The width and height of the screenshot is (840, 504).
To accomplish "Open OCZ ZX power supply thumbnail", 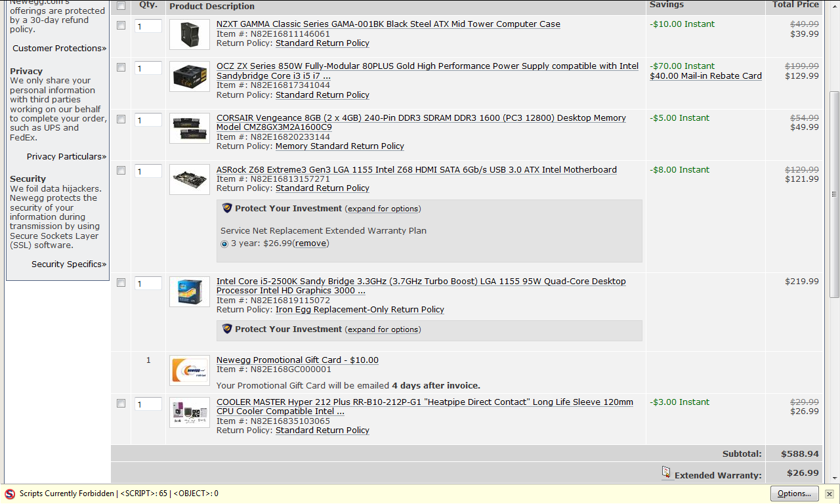I will (x=190, y=77).
